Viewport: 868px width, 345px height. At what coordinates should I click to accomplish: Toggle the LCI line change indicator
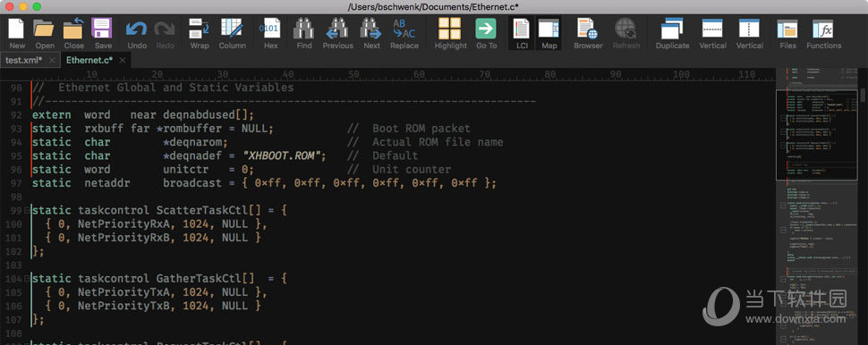(x=522, y=33)
